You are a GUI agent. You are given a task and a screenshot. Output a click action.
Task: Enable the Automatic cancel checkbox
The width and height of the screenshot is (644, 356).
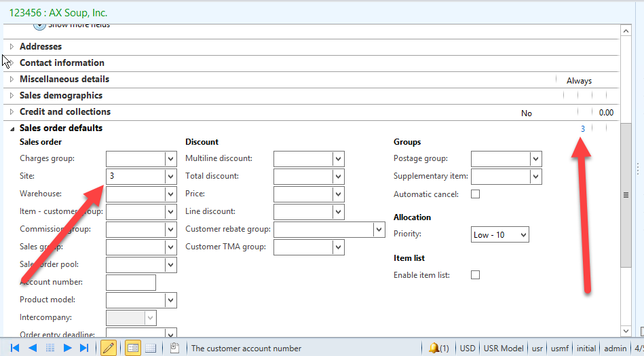point(476,194)
